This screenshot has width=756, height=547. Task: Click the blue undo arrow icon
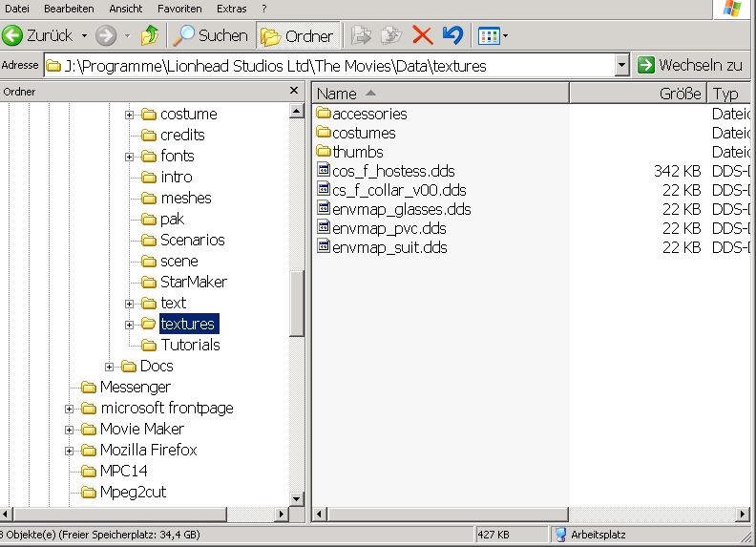(x=452, y=36)
